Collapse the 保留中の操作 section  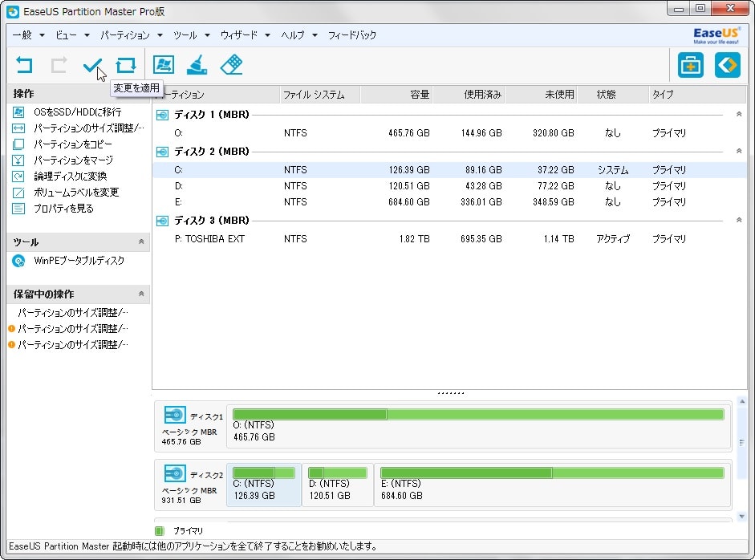141,294
